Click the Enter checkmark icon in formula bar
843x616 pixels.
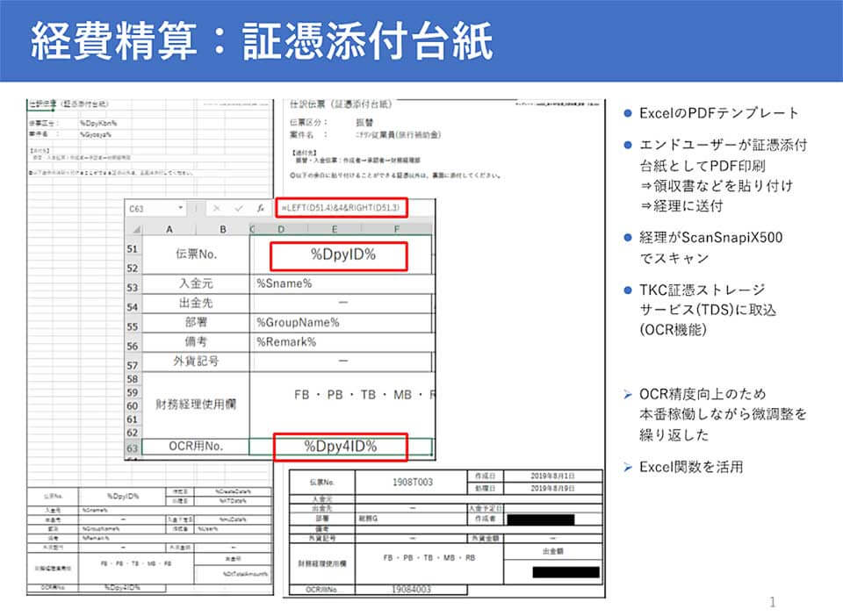pyautogui.click(x=239, y=208)
